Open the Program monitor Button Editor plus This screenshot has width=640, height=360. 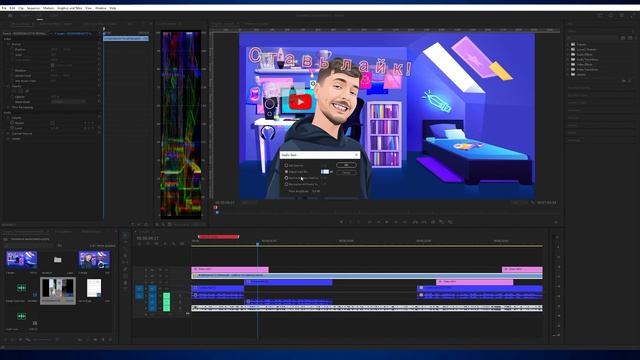(x=556, y=222)
